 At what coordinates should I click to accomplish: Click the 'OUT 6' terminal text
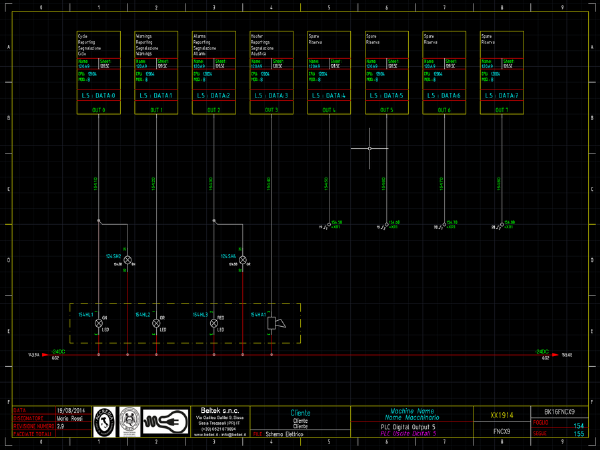(444, 110)
